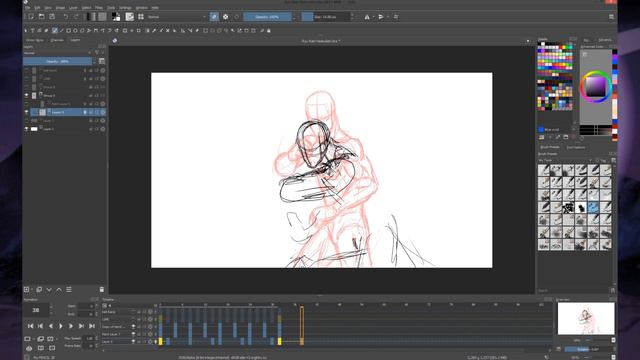Play the animation
The width and height of the screenshot is (640, 360).
click(x=61, y=326)
